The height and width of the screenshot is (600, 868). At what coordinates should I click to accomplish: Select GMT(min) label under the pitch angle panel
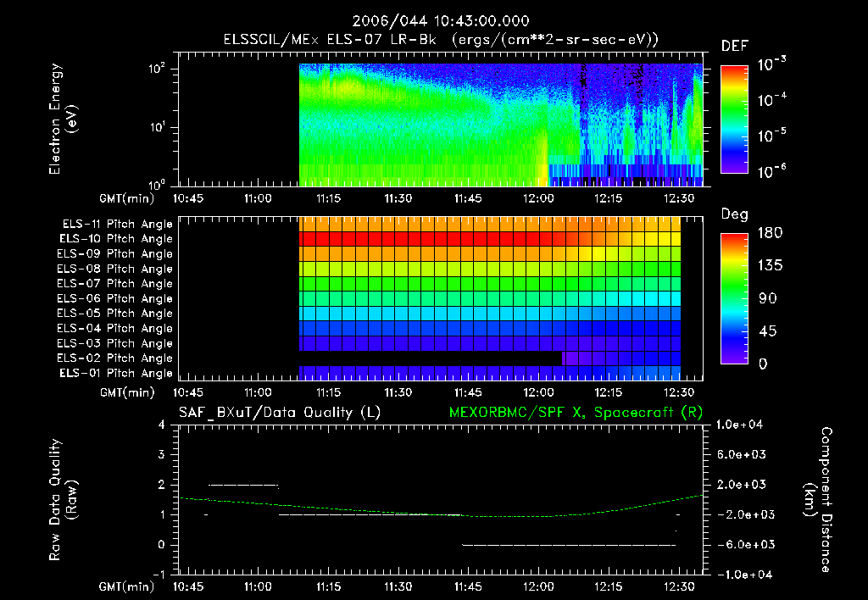click(127, 392)
